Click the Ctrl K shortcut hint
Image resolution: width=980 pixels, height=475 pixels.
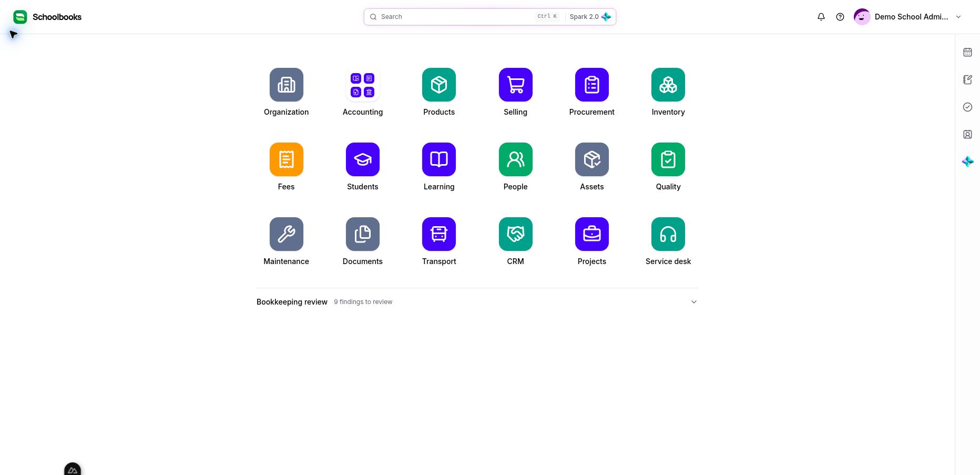pos(547,17)
